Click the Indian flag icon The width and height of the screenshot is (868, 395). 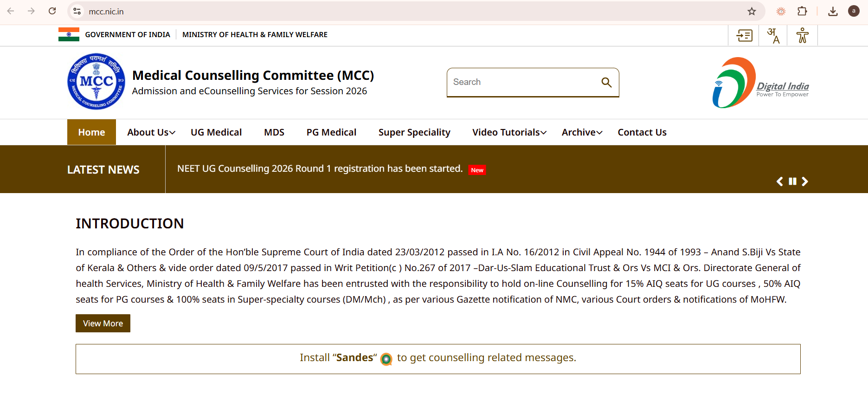coord(69,34)
